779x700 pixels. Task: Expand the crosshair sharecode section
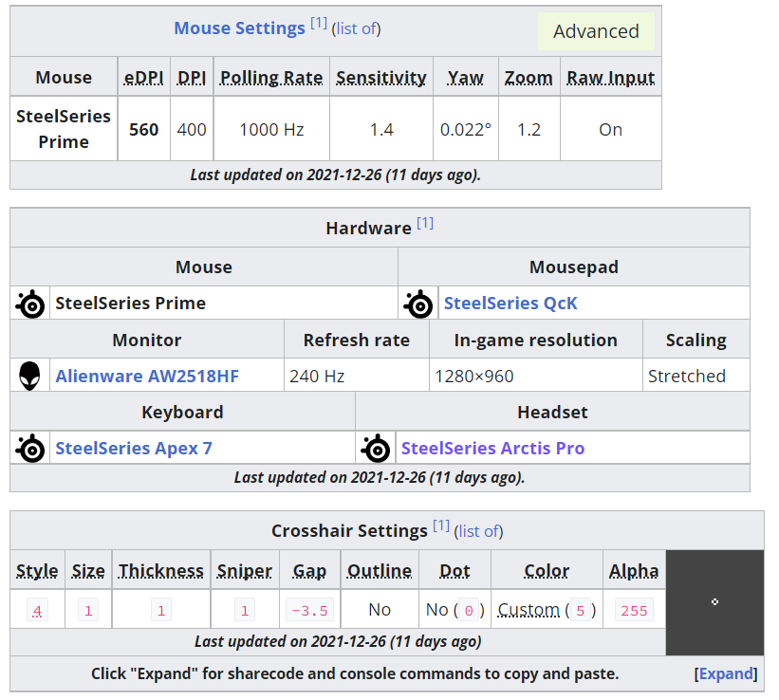click(x=726, y=673)
